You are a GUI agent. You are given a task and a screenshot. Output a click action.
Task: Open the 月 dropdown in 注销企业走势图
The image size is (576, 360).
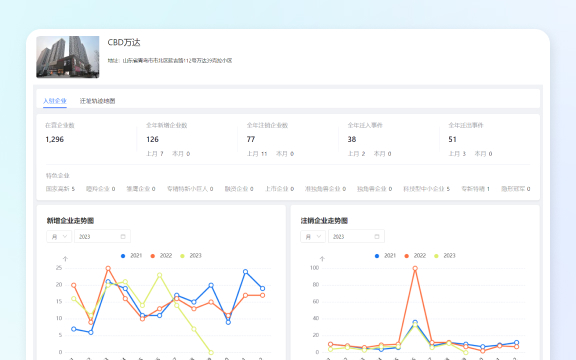(x=313, y=237)
